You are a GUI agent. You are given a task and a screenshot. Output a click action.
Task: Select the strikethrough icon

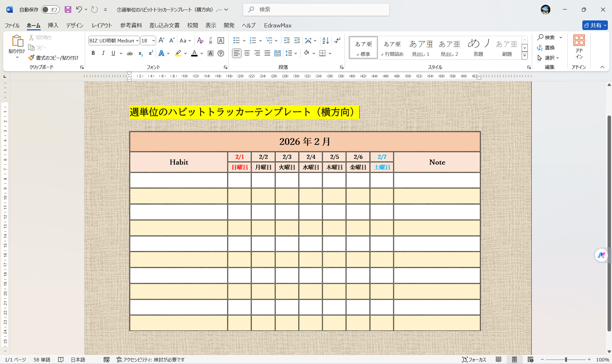[x=130, y=53]
